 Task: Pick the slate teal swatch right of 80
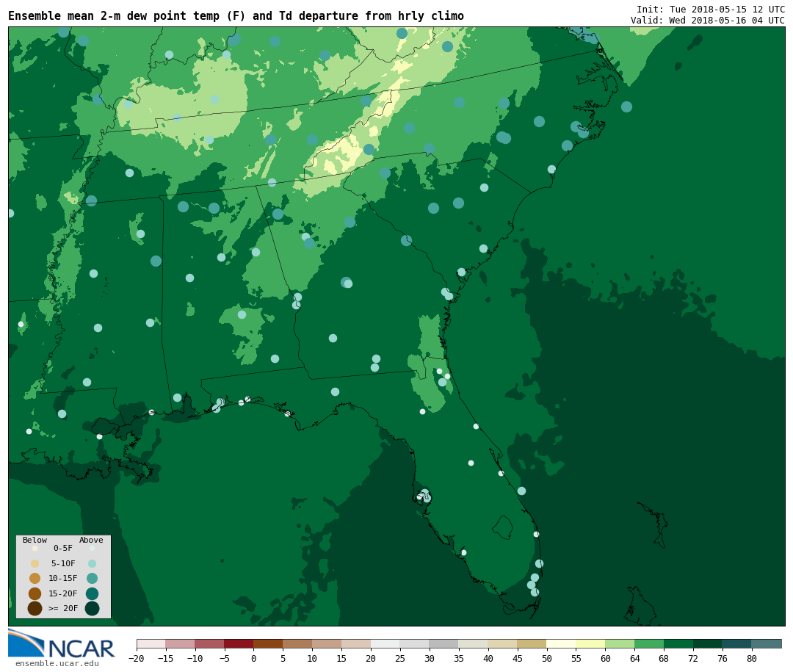click(767, 643)
